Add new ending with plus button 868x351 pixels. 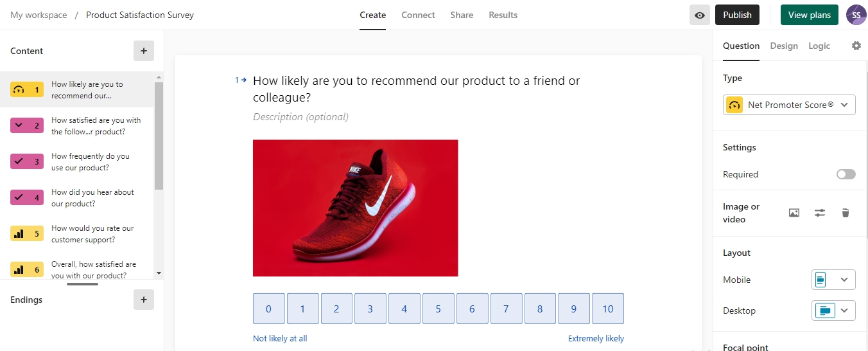[144, 300]
